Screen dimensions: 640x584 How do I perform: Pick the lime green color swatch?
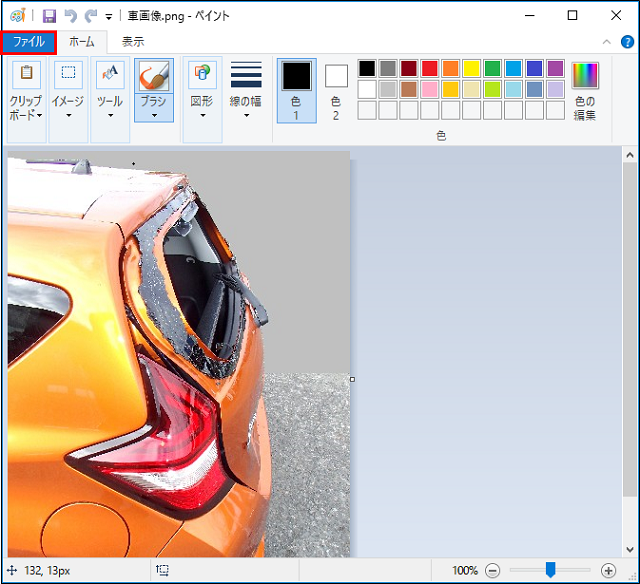[493, 89]
